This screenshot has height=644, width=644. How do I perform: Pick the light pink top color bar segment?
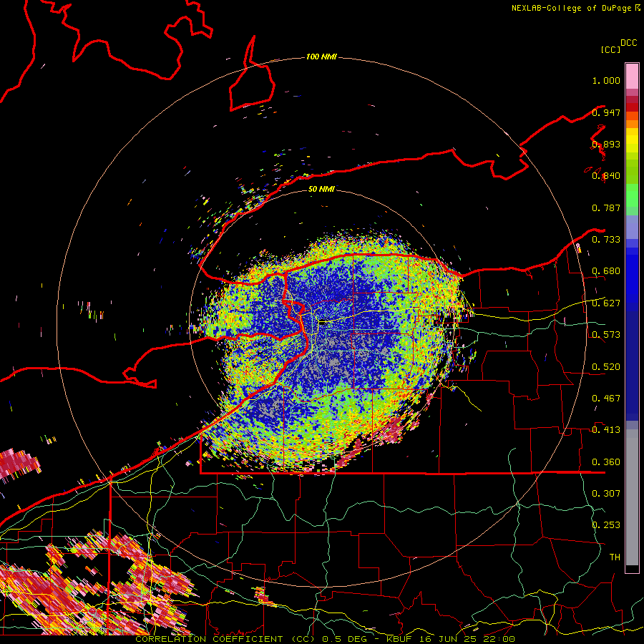(x=632, y=76)
